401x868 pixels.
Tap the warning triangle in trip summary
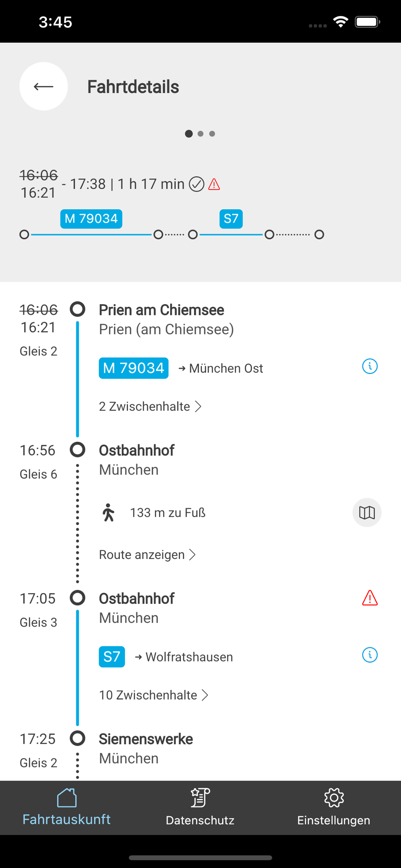214,184
